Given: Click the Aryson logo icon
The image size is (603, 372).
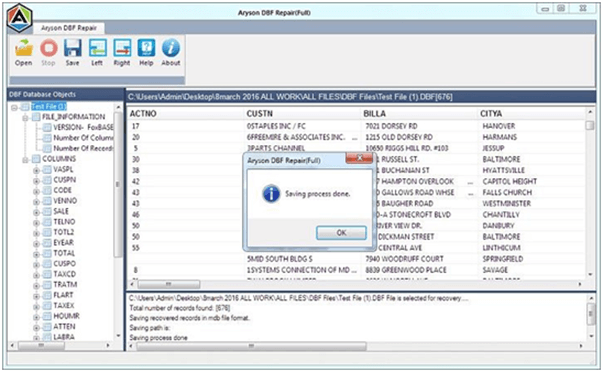Looking at the screenshot, I should [20, 18].
